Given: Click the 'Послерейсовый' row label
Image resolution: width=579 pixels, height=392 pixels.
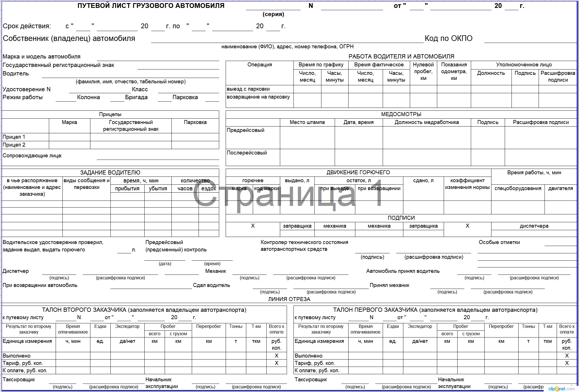Looking at the screenshot, I should (247, 153).
